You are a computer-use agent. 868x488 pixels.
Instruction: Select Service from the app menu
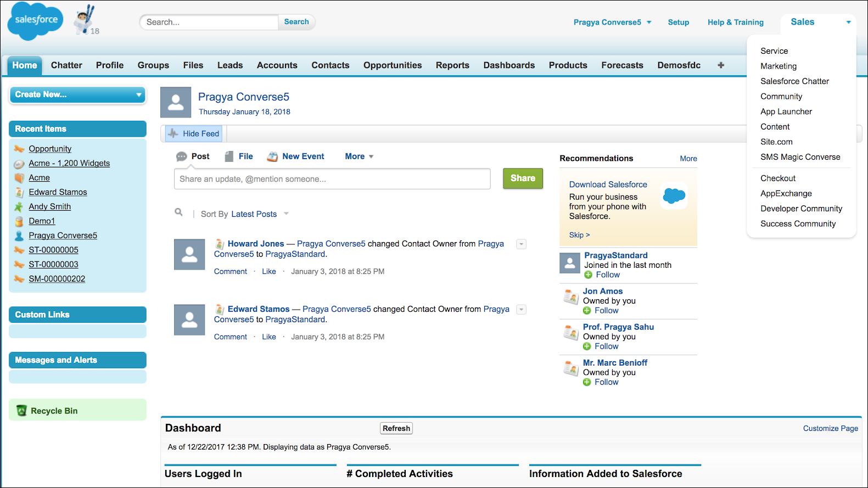[x=774, y=51]
